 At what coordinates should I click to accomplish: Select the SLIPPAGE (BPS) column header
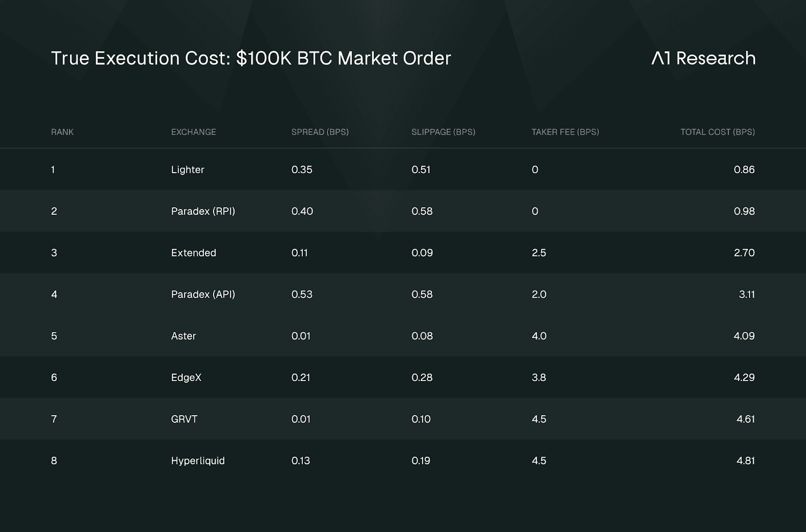(x=443, y=132)
